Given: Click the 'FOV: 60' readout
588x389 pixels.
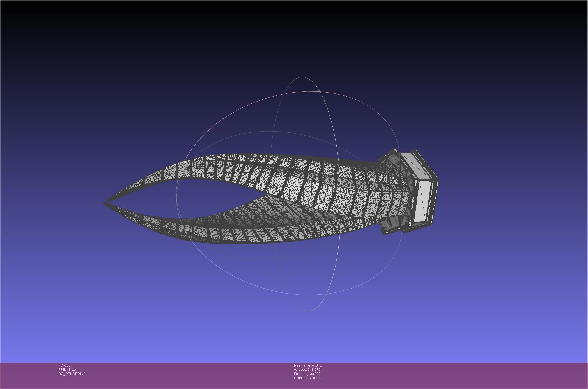Looking at the screenshot, I should point(65,365).
